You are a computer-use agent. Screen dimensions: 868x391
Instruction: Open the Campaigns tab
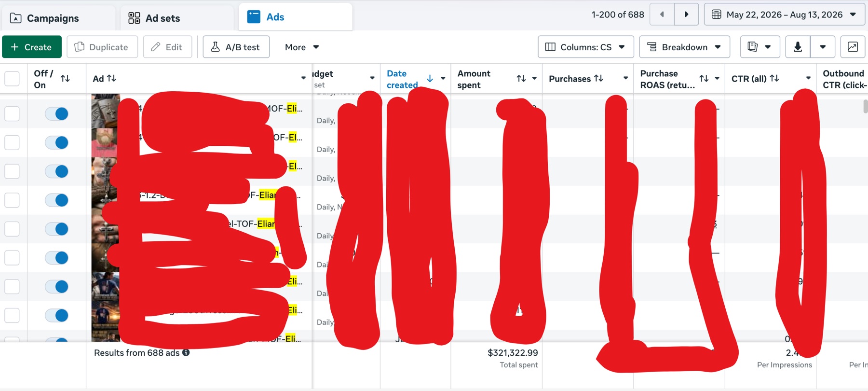(58, 18)
